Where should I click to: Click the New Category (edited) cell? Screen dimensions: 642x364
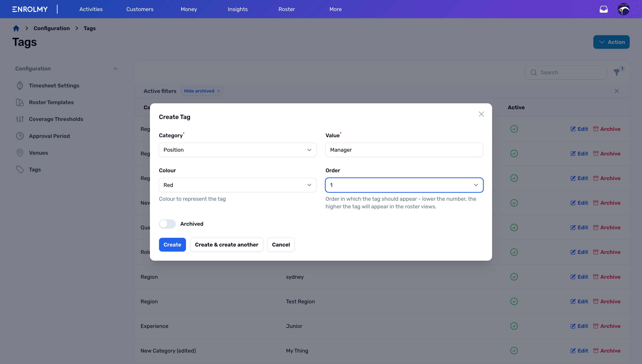click(x=168, y=350)
